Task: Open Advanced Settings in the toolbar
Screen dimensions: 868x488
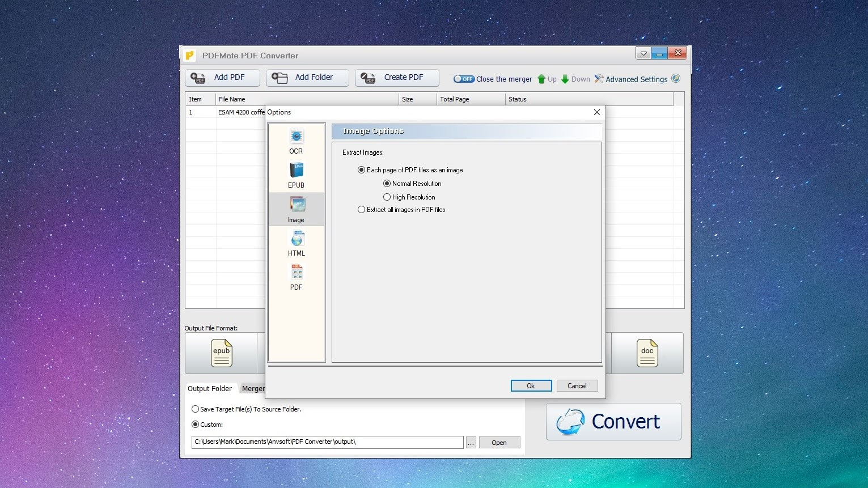Action: point(631,79)
